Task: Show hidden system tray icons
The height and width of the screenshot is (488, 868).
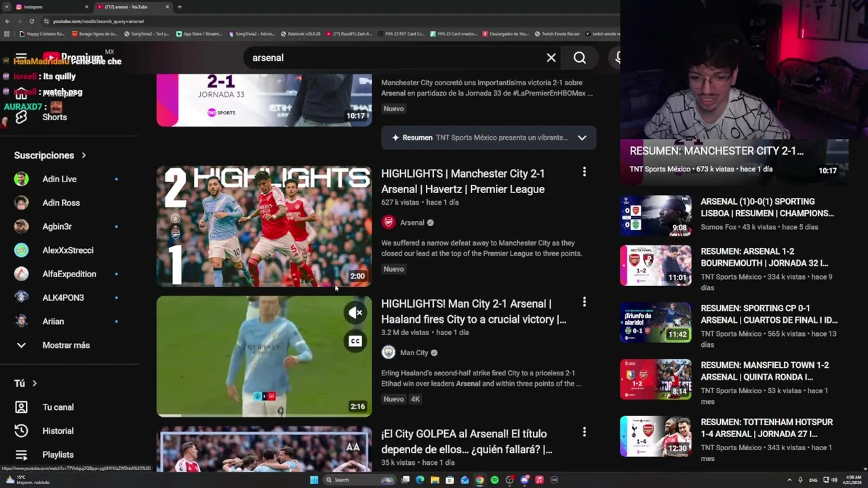Action: (789, 480)
